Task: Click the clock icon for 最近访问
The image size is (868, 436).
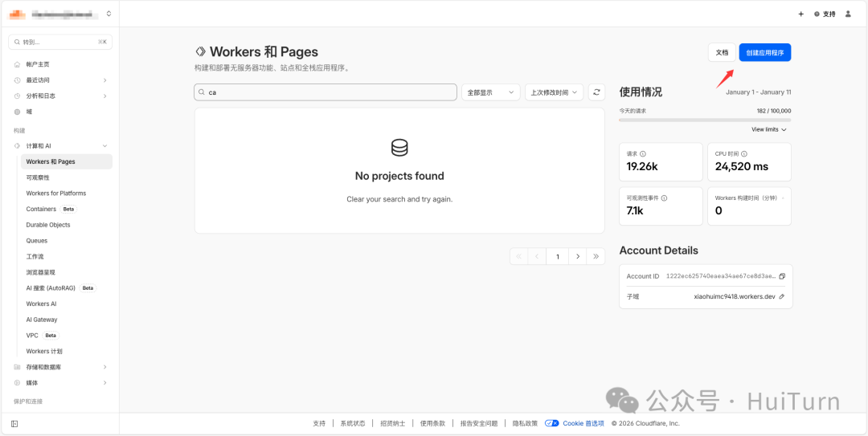Action: (x=17, y=80)
